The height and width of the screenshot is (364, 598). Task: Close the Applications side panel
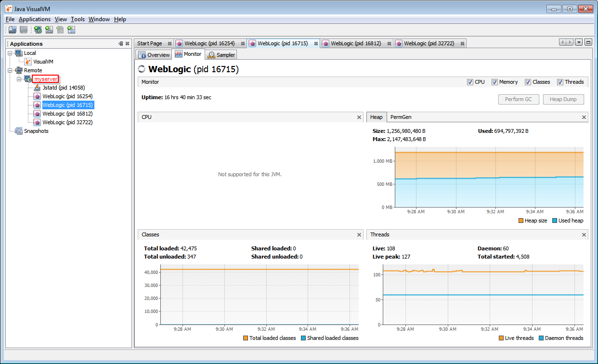tap(127, 43)
